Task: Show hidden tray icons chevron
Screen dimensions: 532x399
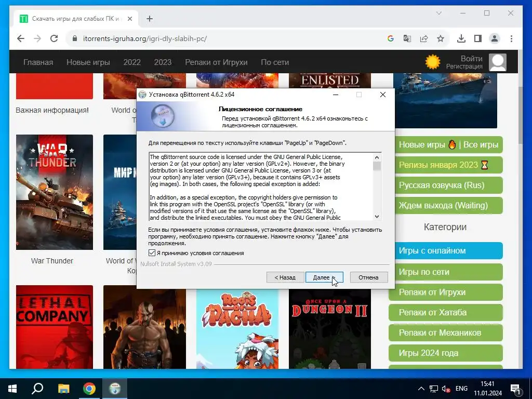Action: point(421,389)
